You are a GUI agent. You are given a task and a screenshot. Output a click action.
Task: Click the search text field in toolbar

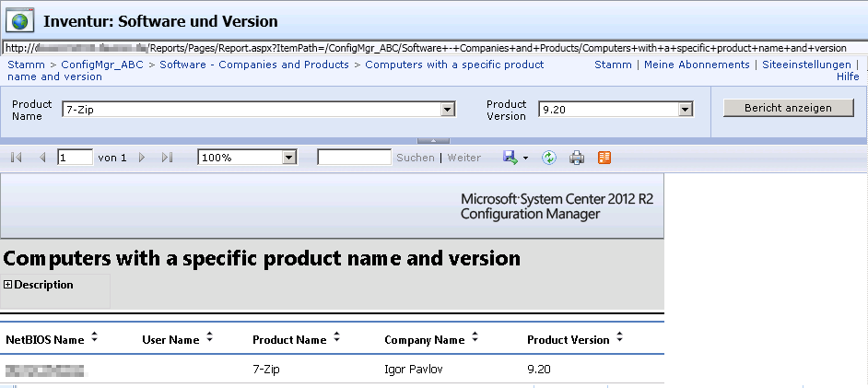pyautogui.click(x=354, y=158)
